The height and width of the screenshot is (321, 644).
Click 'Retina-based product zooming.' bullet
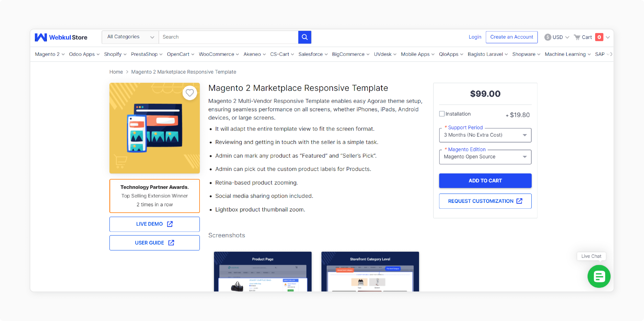(x=256, y=183)
